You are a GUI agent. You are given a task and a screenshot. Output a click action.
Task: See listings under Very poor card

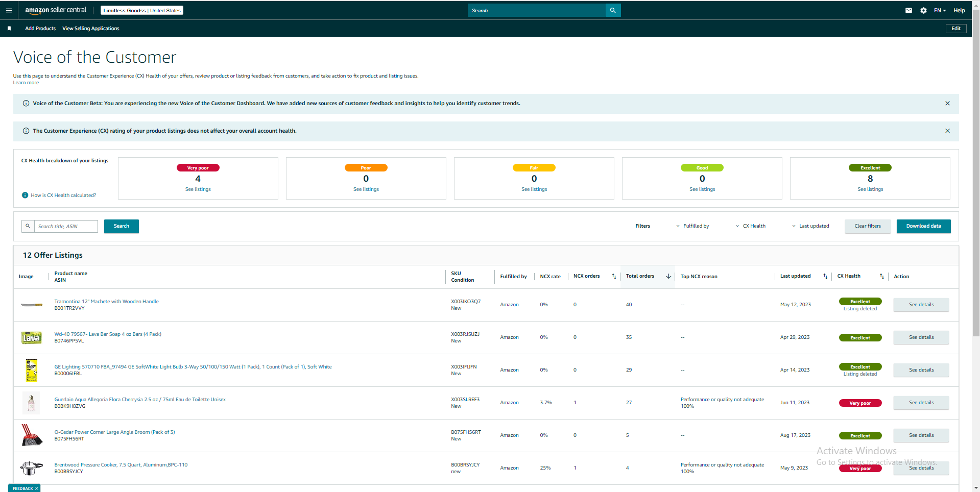click(x=198, y=189)
